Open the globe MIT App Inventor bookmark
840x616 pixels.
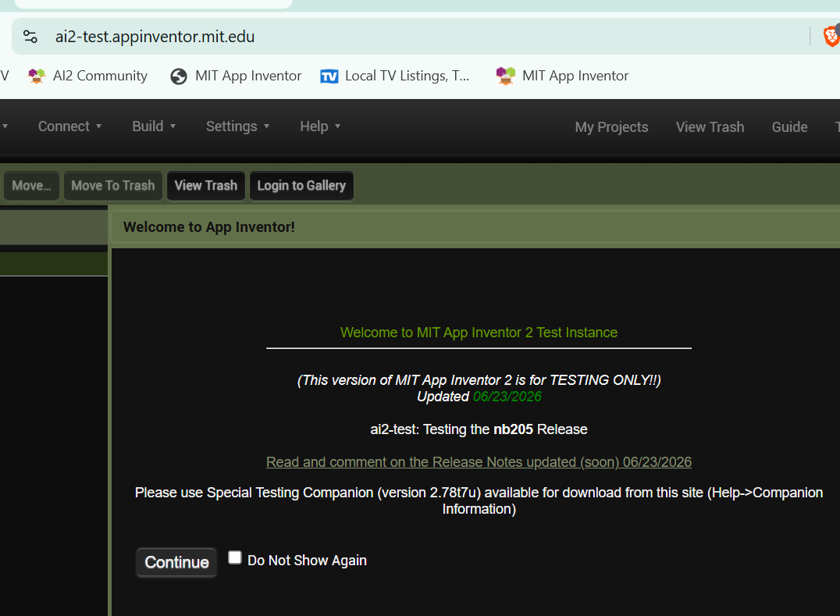click(236, 76)
